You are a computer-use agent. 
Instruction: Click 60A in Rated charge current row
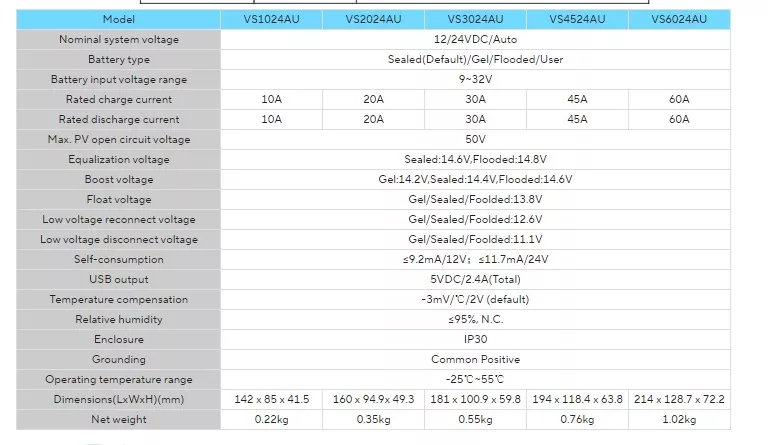pos(679,99)
